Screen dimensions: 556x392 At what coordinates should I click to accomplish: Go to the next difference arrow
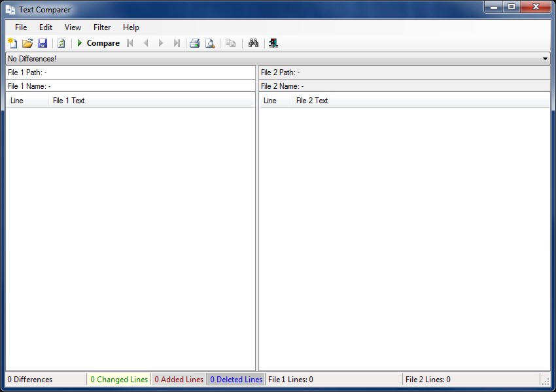click(x=161, y=43)
